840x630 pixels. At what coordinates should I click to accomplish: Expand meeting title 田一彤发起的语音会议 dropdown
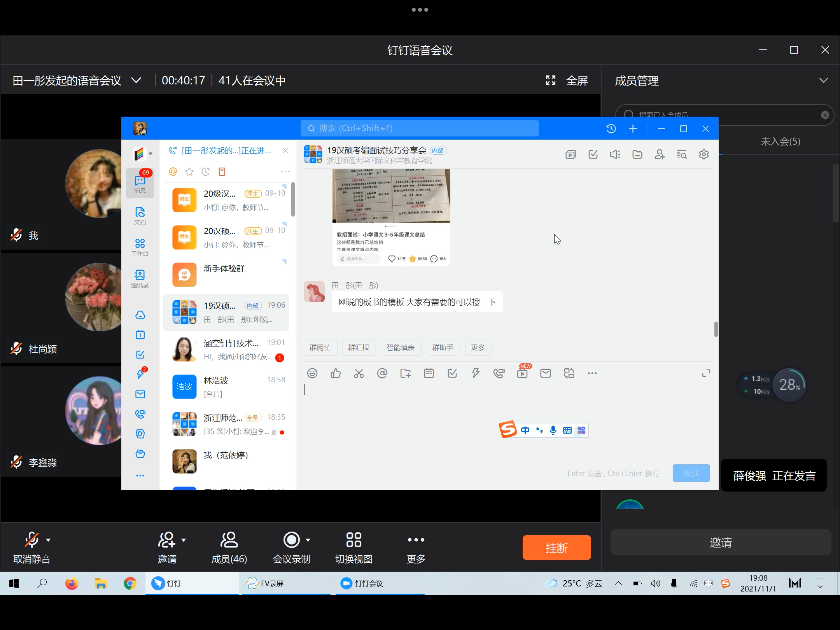click(x=136, y=80)
